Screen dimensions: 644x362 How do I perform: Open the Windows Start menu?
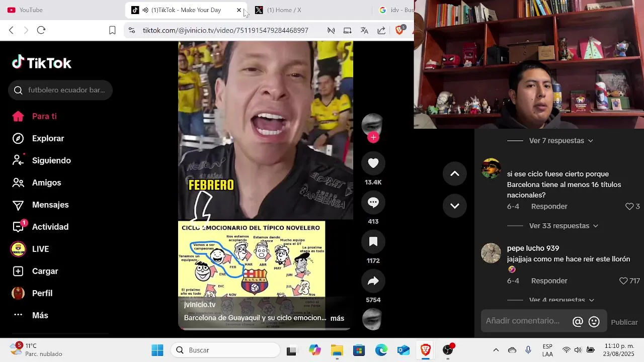tap(157, 350)
